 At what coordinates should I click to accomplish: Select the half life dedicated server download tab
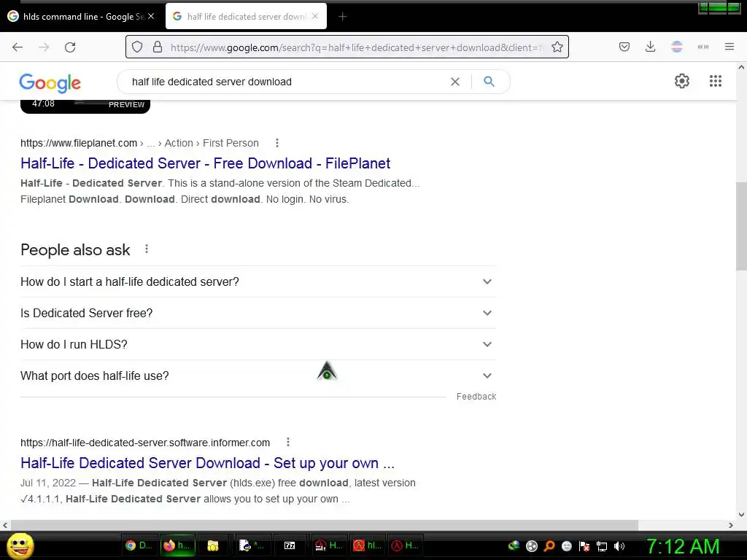246,17
